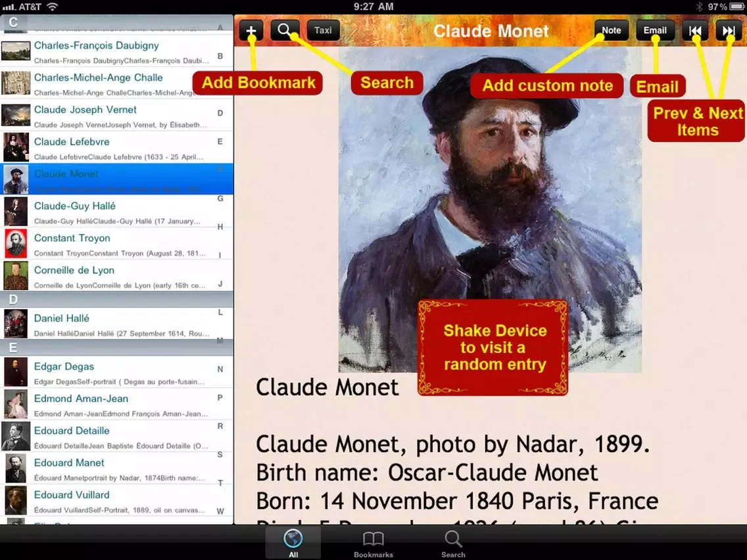Add a custom note via Note button

pos(612,30)
